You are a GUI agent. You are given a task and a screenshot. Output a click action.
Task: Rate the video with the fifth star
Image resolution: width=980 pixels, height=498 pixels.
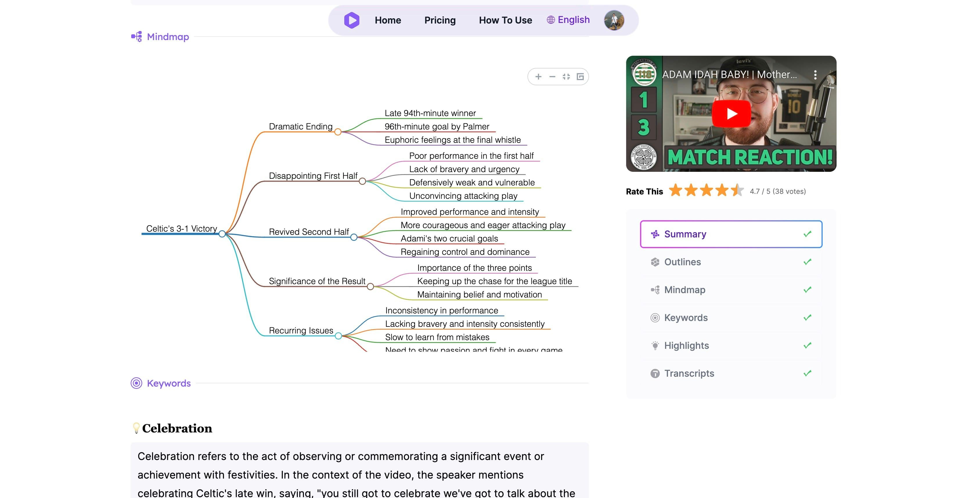tap(737, 190)
